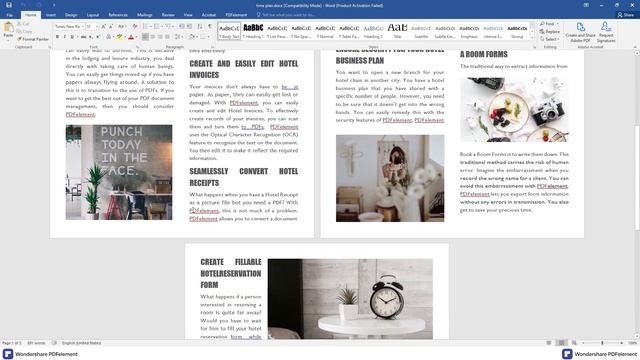The height and width of the screenshot is (360, 640).
Task: Toggle Center text alignment
Action: pyautogui.click(x=153, y=37)
